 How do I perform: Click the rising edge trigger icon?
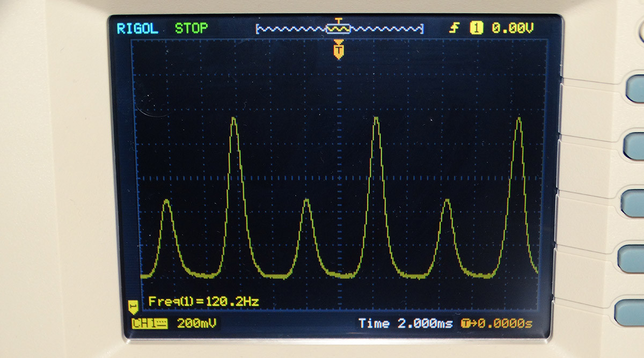coord(456,28)
